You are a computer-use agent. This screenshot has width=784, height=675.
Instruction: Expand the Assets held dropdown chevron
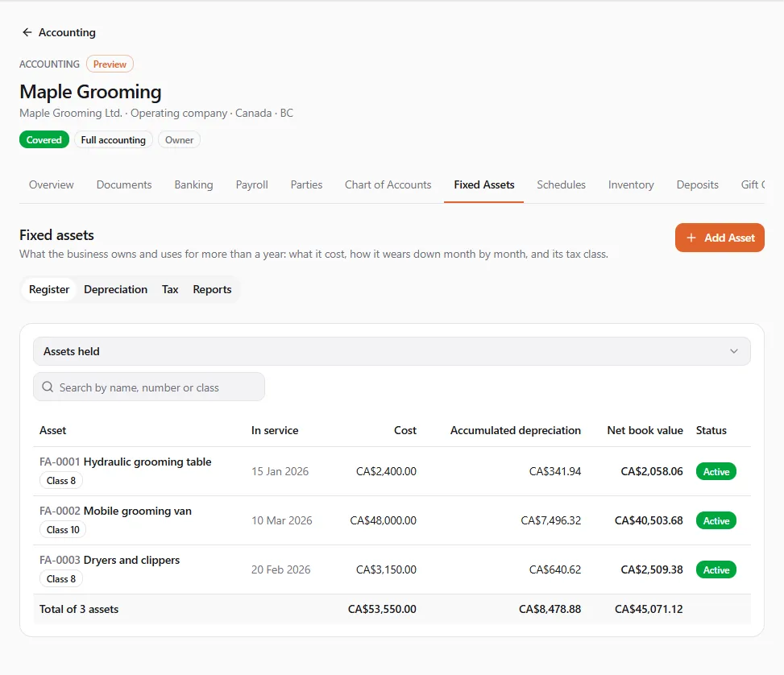733,351
